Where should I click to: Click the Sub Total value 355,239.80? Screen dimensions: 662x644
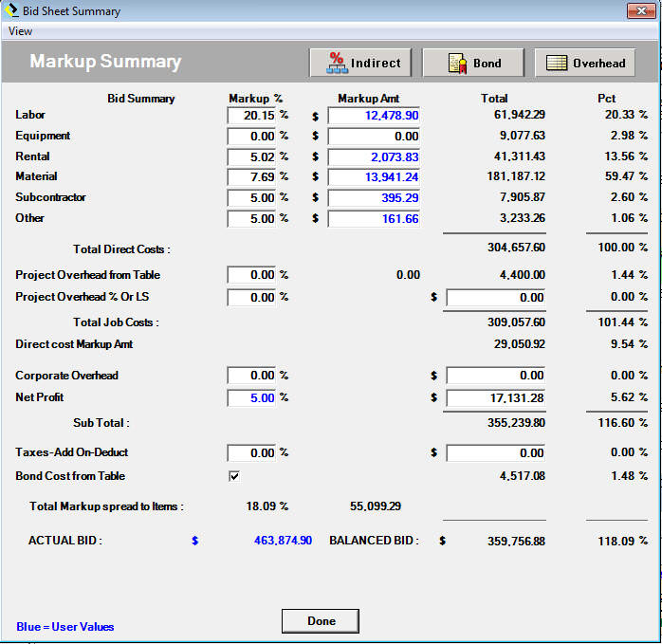[x=516, y=423]
